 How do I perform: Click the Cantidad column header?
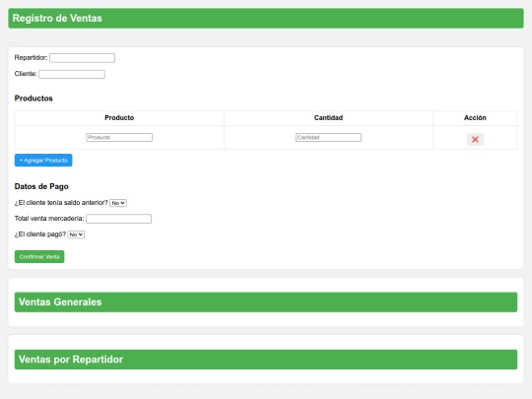[x=328, y=118]
